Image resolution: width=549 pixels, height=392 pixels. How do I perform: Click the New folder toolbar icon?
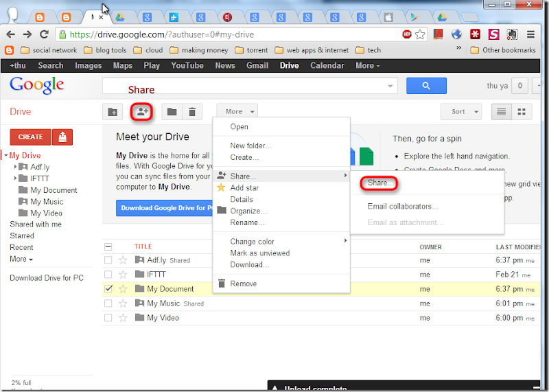pos(113,112)
